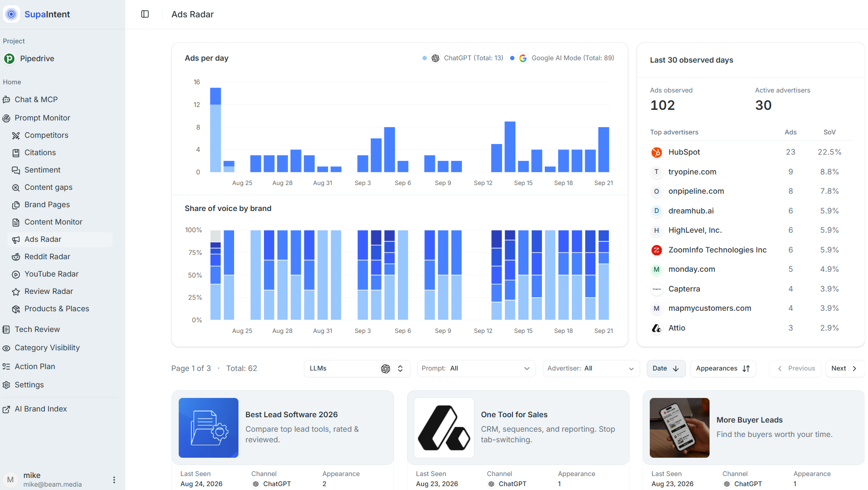Click the YouTube Radar play icon

coord(16,274)
